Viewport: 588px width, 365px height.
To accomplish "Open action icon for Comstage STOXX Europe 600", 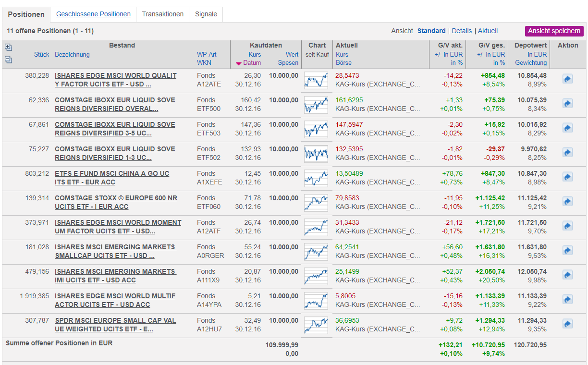I will pyautogui.click(x=567, y=201).
